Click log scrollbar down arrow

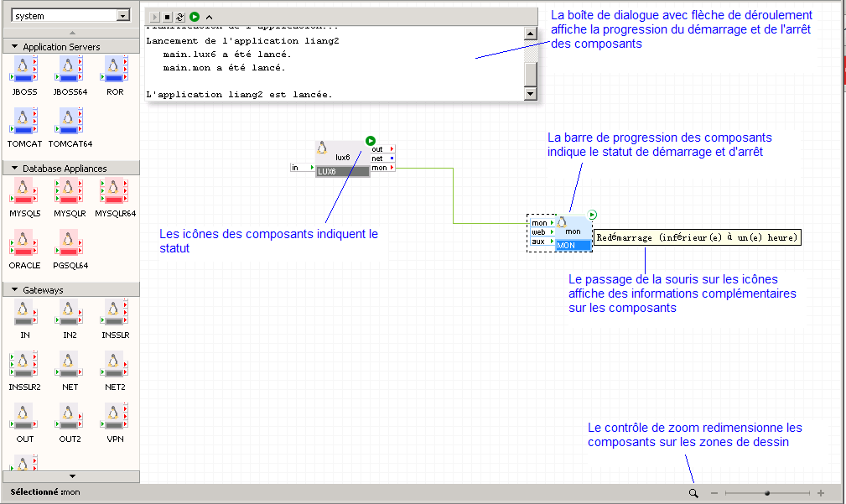tap(531, 94)
